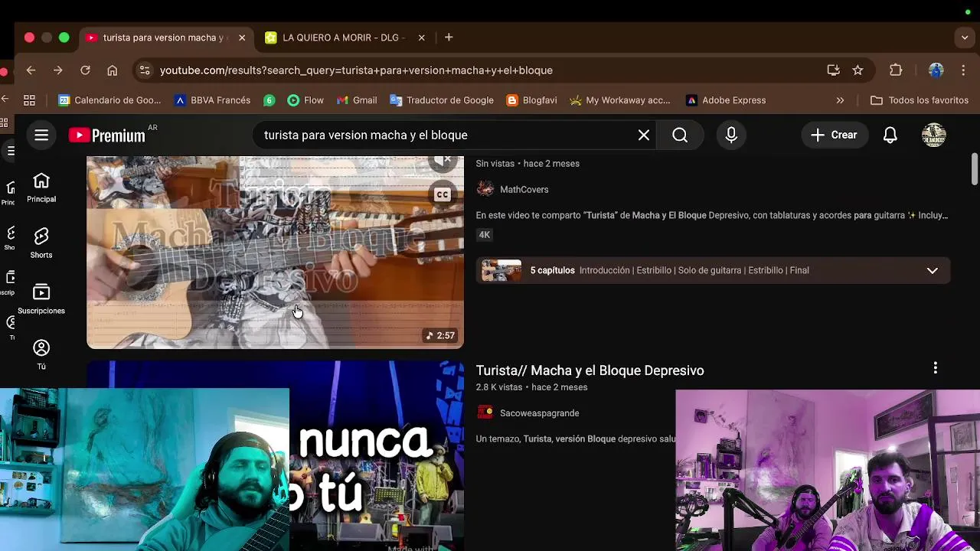
Task: Open site information icon in address bar
Action: pos(144,70)
